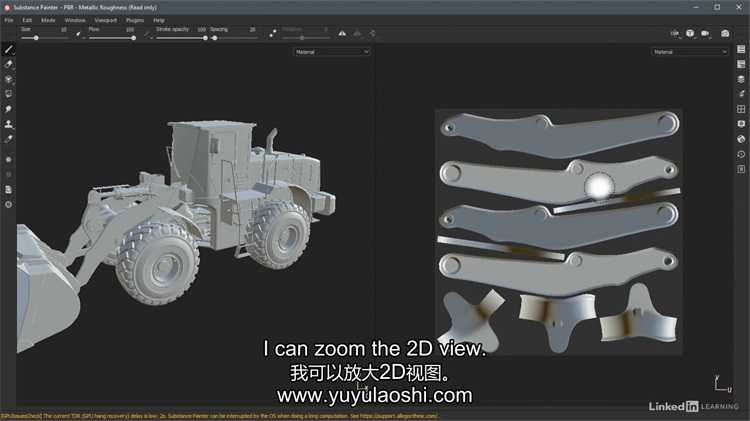Click the icon just below the Material picker
Viewport: 750px width, 421px height.
click(9, 159)
